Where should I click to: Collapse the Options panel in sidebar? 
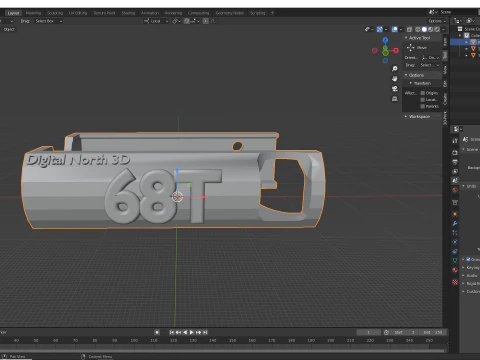click(415, 75)
